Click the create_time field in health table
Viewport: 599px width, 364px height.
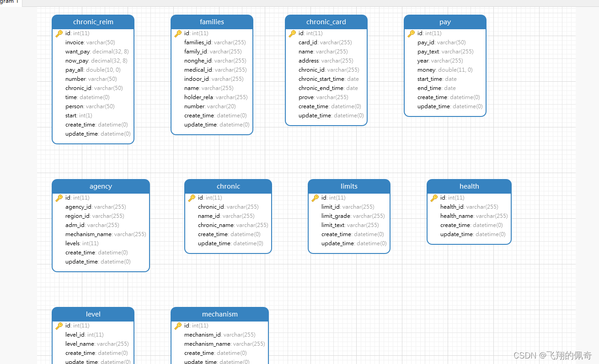[471, 225]
